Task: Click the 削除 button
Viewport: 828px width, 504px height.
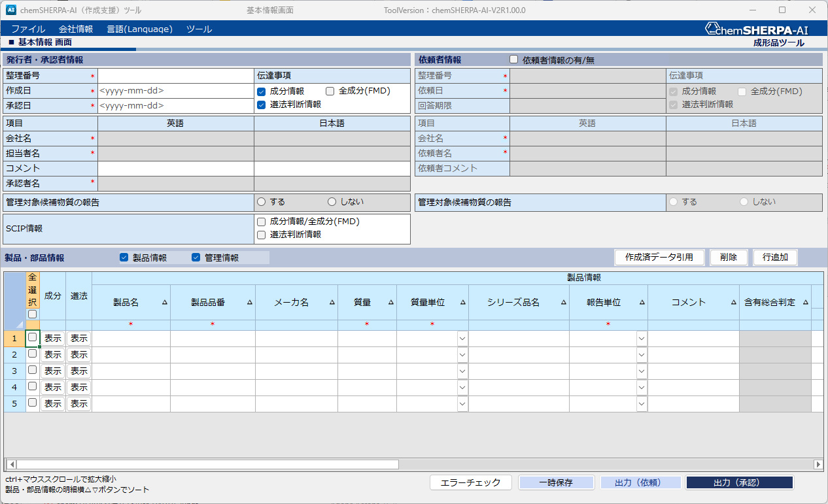Action: click(729, 258)
